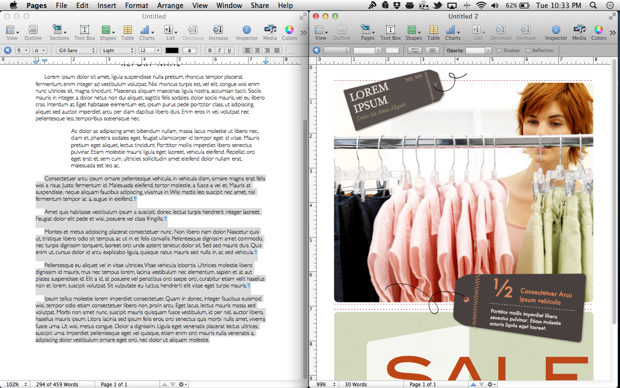This screenshot has width=620, height=388.
Task: Open Colors panel in Untitled 2 window
Action: tap(598, 32)
